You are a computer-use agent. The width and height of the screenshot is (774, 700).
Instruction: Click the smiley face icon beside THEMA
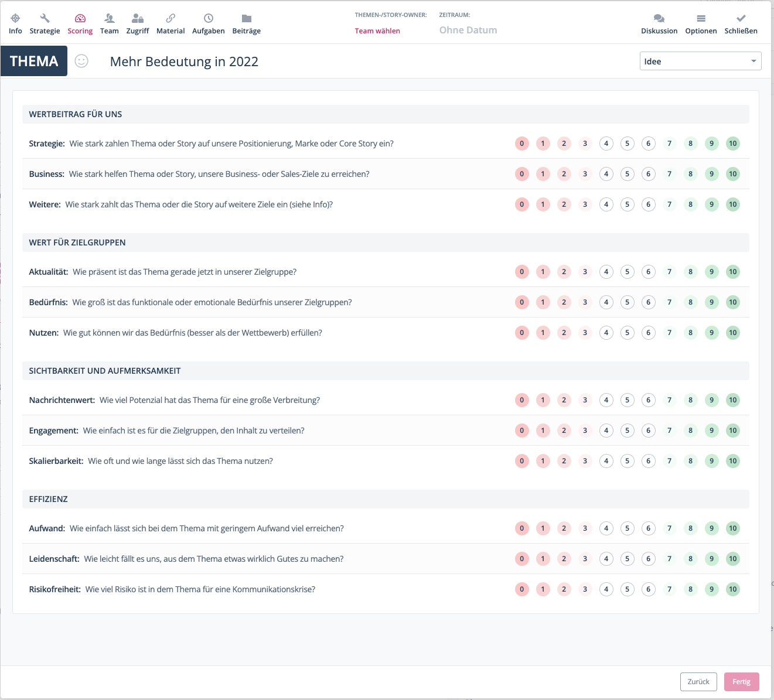pos(81,61)
